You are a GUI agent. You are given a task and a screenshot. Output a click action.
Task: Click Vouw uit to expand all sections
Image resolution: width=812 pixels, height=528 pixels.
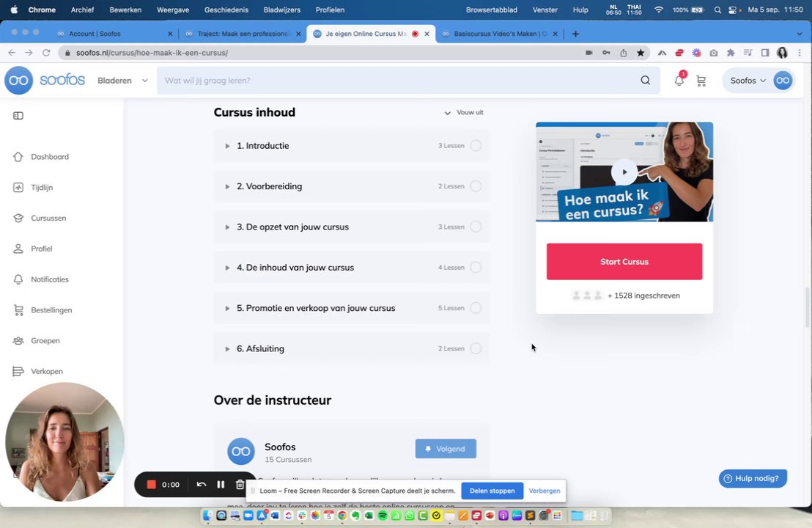tap(464, 112)
